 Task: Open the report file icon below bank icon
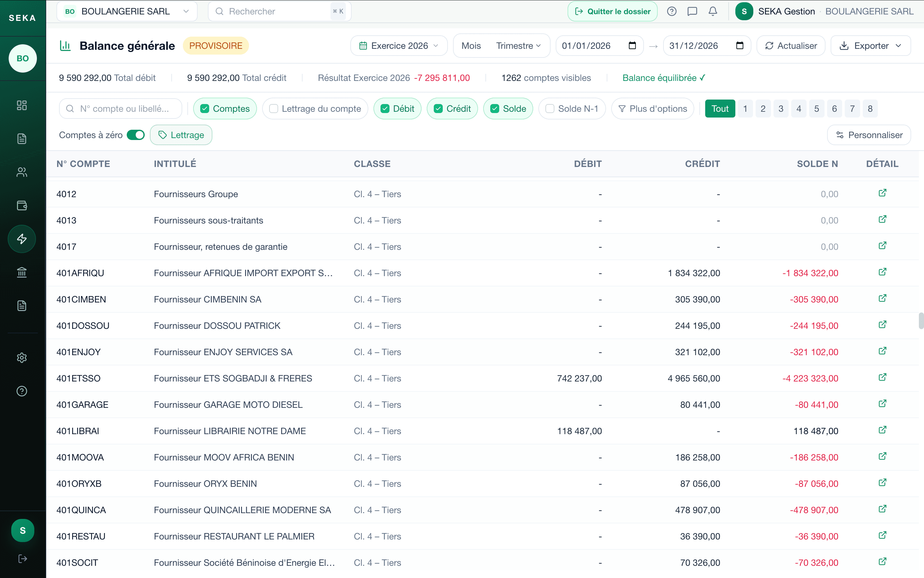(22, 306)
